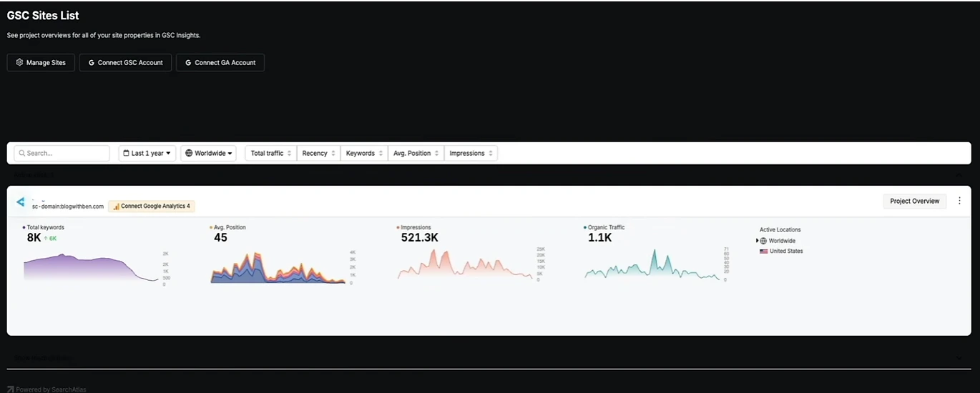Open the Project Overview
The image size is (980, 393).
tap(915, 202)
